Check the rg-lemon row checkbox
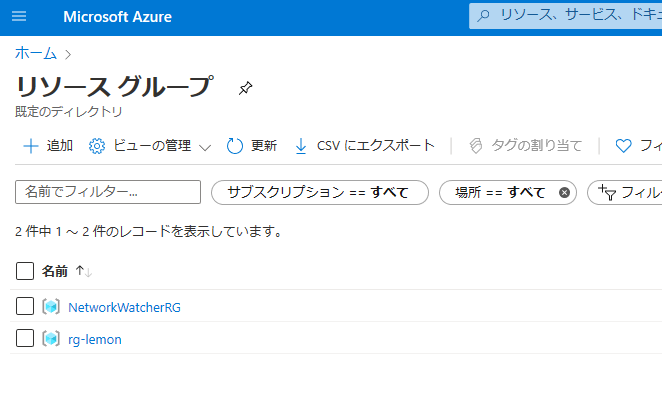The image size is (662, 405). click(25, 338)
